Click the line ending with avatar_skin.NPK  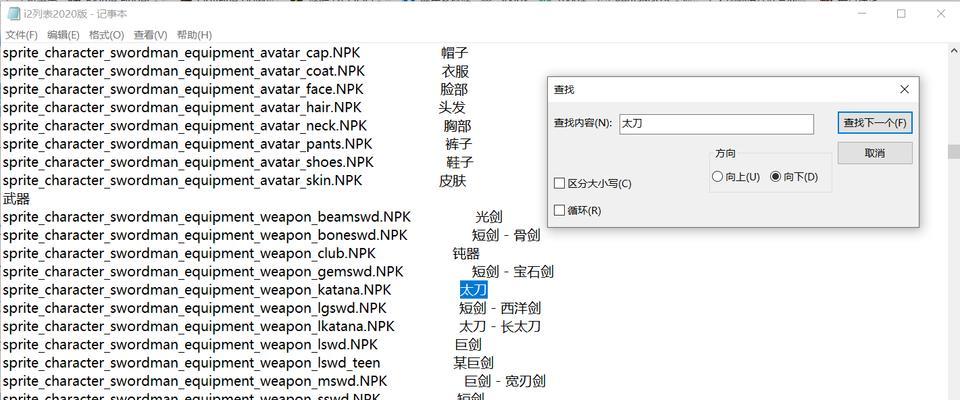pos(182,181)
